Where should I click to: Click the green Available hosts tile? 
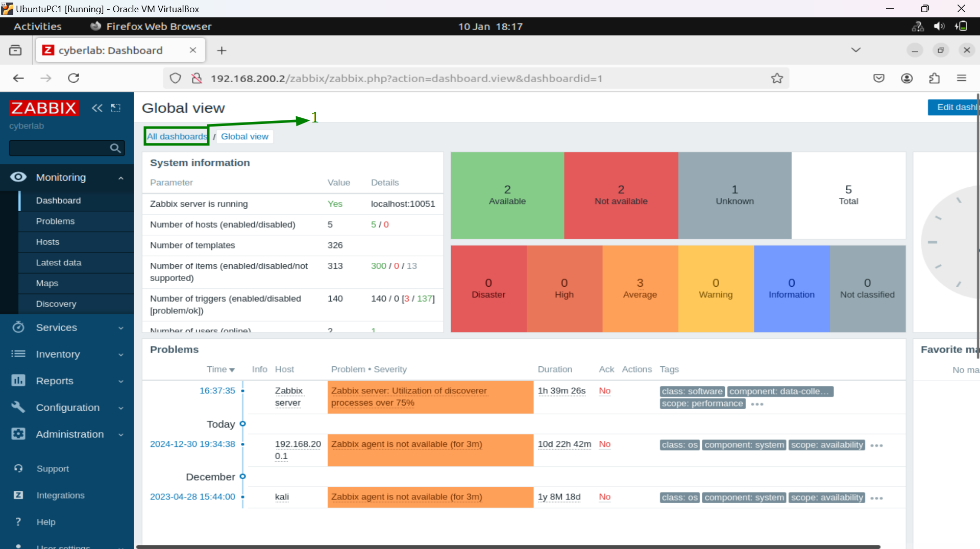click(507, 195)
